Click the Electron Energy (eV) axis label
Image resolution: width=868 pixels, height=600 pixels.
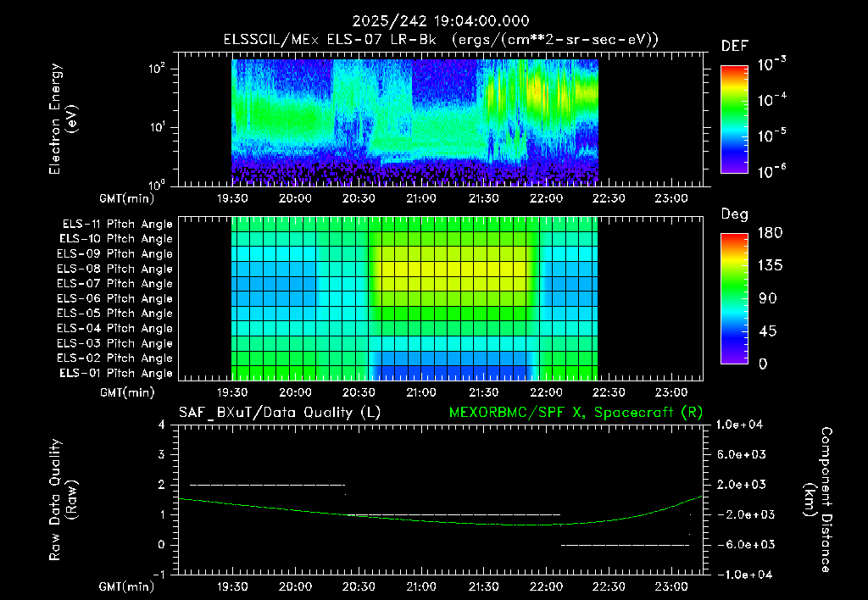point(63,119)
